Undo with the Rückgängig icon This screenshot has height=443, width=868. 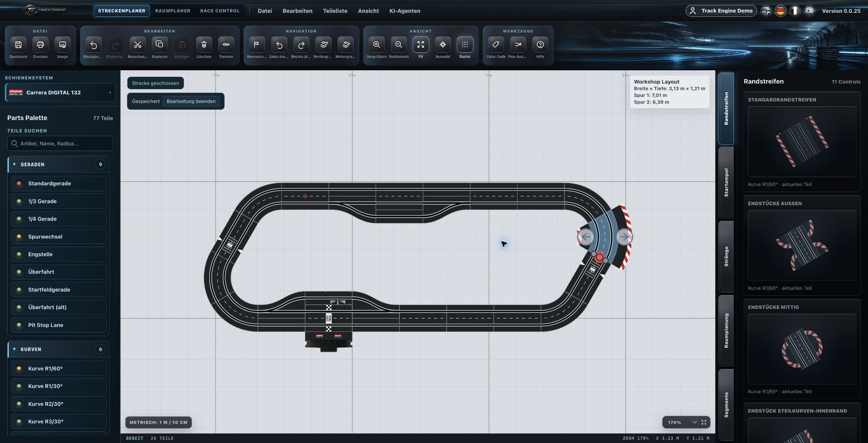[93, 45]
